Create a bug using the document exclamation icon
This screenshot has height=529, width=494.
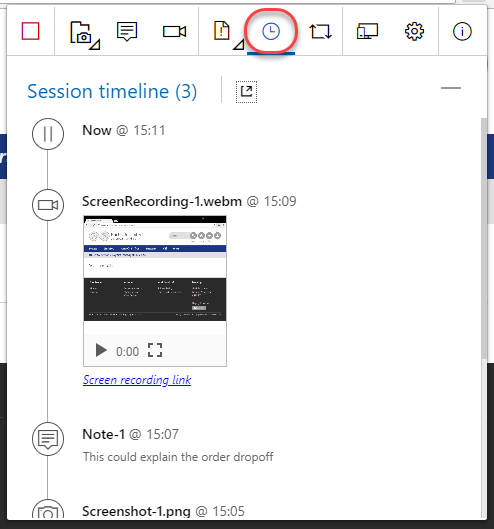[222, 31]
